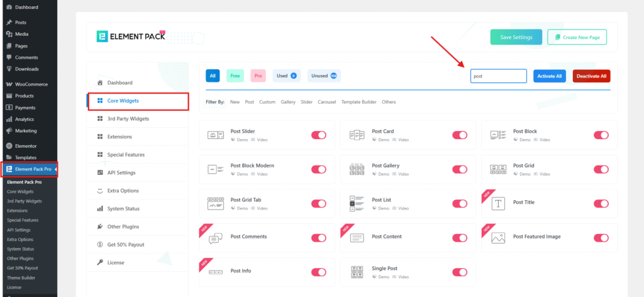This screenshot has height=297, width=644.
Task: Click the System Status chart icon
Action: coord(100,209)
